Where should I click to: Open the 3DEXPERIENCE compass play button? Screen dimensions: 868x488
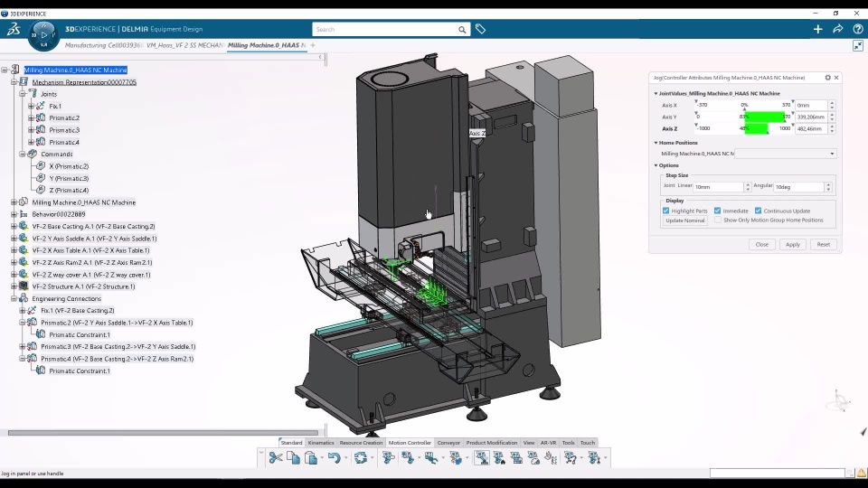tap(43, 35)
